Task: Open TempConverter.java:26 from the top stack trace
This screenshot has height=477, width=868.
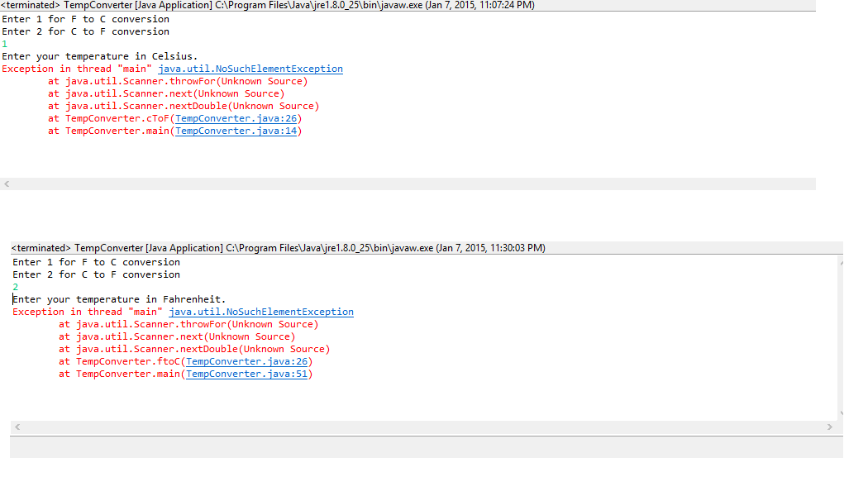Action: pyautogui.click(x=236, y=118)
